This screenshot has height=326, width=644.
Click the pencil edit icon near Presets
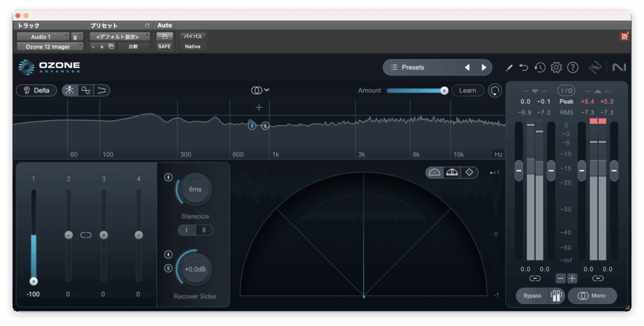(509, 67)
